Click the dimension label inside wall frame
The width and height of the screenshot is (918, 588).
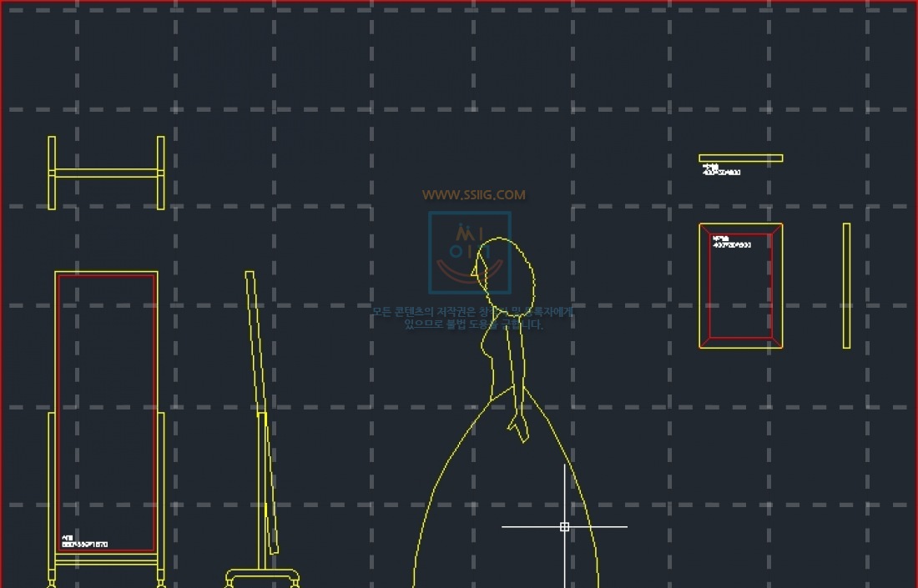(x=731, y=243)
